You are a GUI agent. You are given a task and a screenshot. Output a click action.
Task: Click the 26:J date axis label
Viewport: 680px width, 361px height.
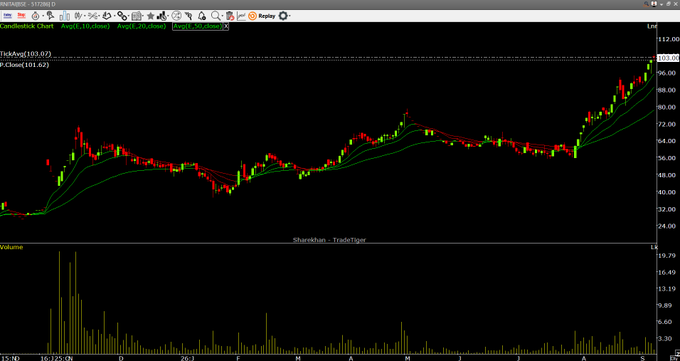[x=187, y=358]
